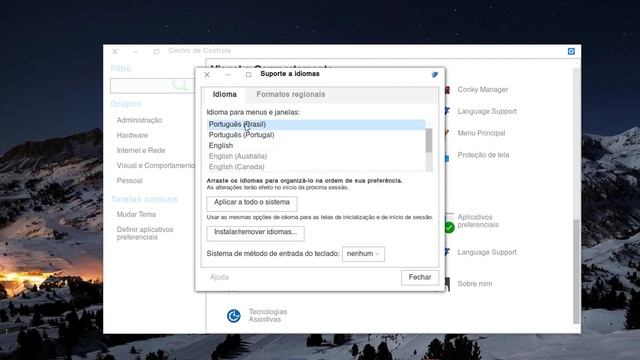Open Tecnologias Assistivas label

(268, 316)
